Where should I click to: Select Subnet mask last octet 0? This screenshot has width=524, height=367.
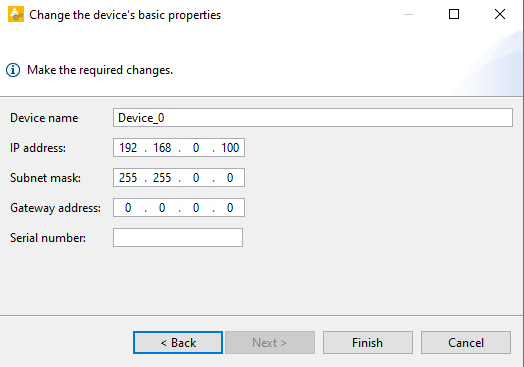(230, 178)
